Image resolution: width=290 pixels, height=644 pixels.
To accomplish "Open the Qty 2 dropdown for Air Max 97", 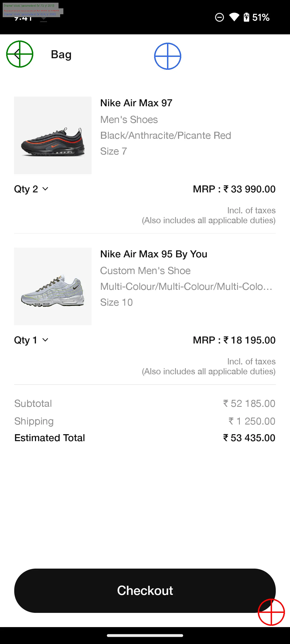I will click(x=31, y=189).
